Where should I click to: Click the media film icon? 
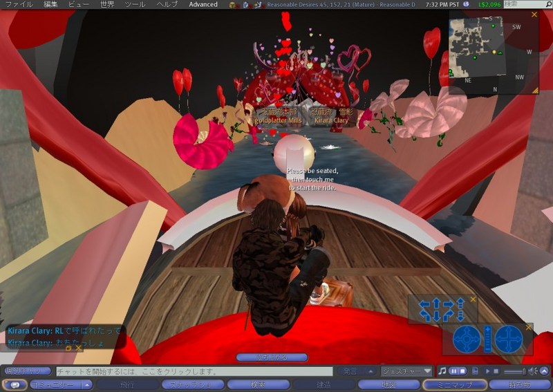(476, 371)
